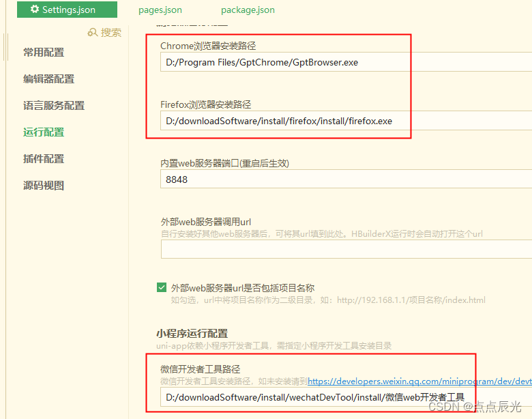Edit Firefox浏览器安装路径 input field
The width and height of the screenshot is (532, 419).
click(346, 121)
